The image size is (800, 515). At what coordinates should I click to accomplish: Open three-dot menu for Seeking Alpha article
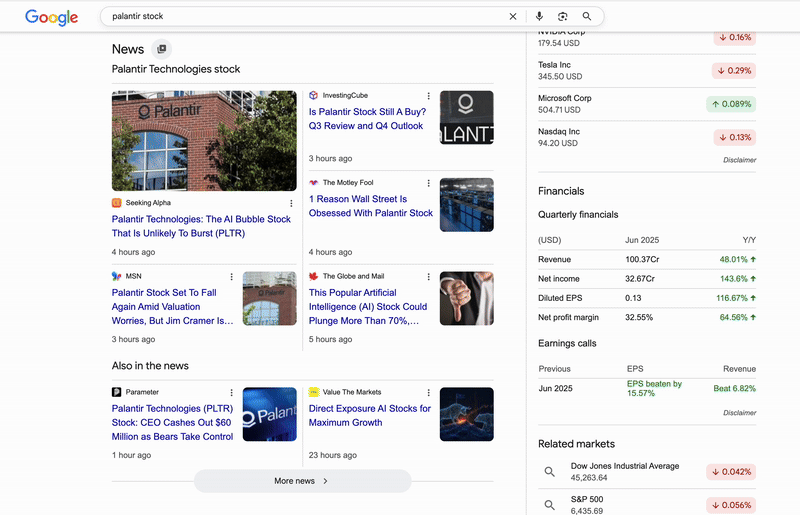tap(291, 203)
